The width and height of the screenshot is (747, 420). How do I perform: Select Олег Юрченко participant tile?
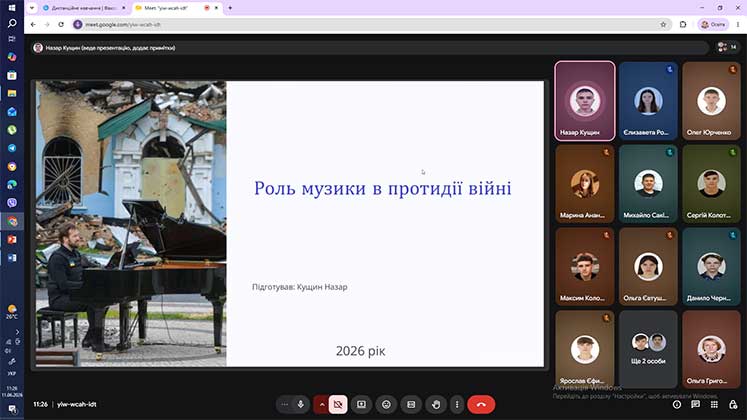click(x=711, y=100)
